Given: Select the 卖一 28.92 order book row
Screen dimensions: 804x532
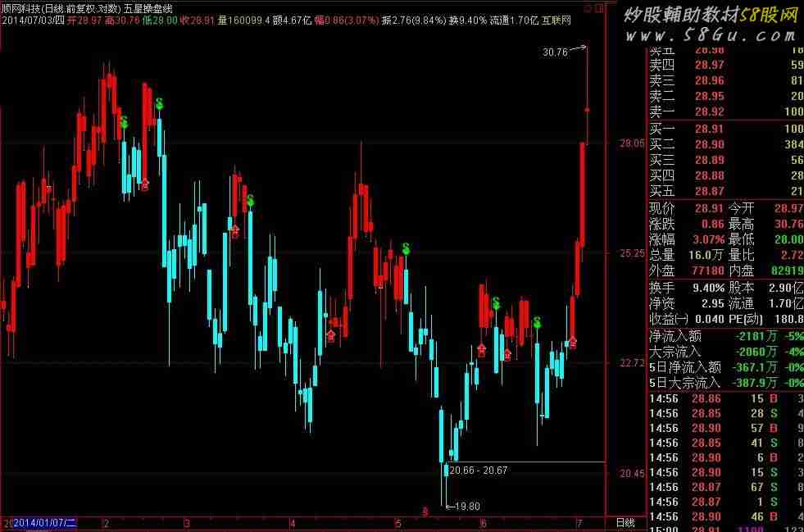Looking at the screenshot, I should (x=725, y=111).
